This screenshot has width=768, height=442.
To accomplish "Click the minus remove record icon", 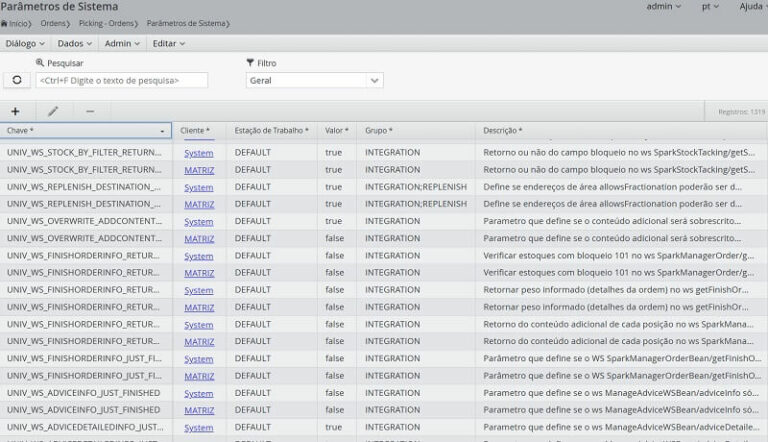I will click(90, 111).
